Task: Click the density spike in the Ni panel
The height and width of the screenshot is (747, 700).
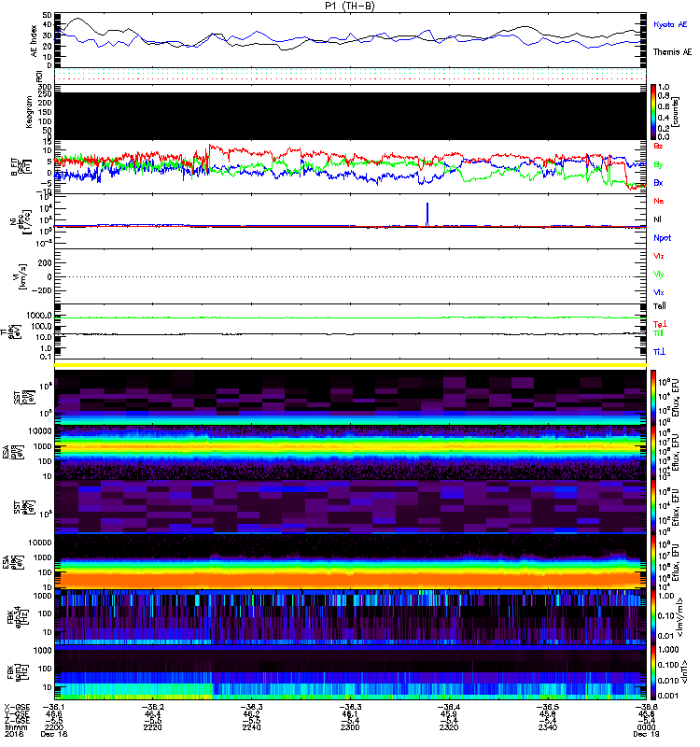Action: 427,213
